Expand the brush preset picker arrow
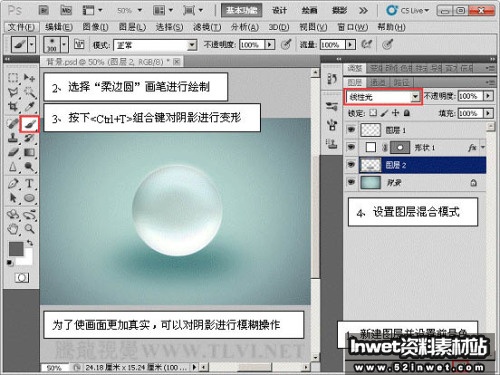 [64, 45]
